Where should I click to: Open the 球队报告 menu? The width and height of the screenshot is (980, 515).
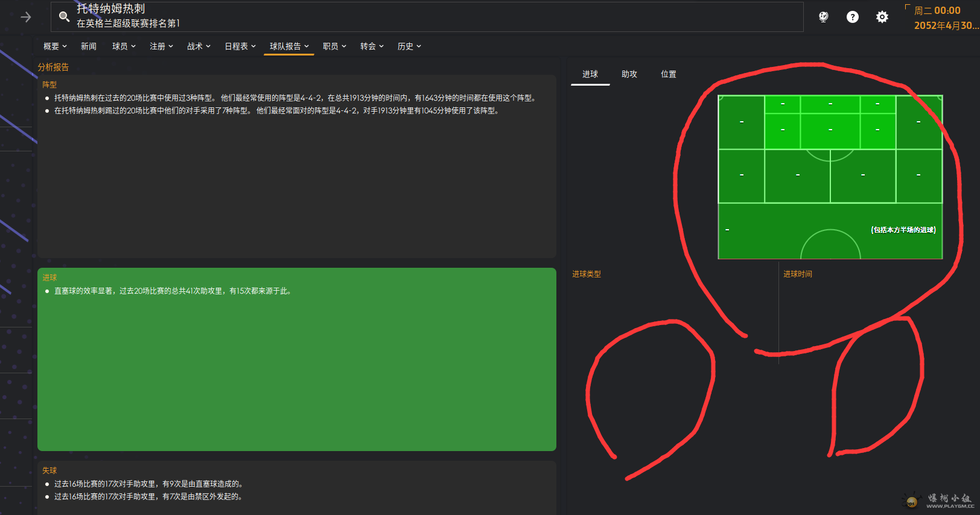289,46
